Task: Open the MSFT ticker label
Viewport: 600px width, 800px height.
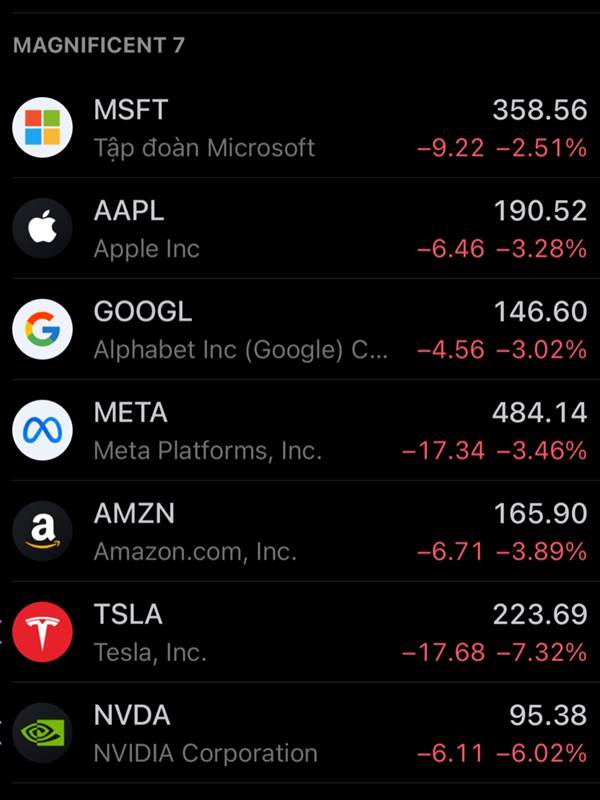Action: [x=131, y=110]
